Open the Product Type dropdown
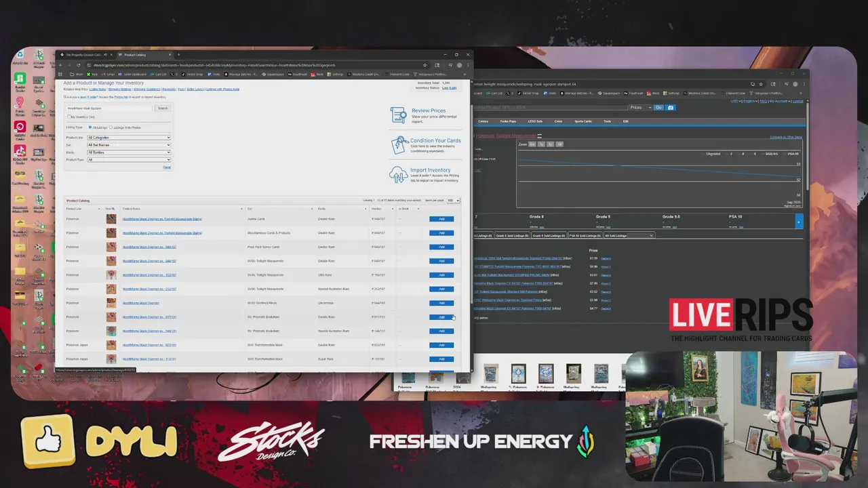This screenshot has height=488, width=868. click(129, 160)
